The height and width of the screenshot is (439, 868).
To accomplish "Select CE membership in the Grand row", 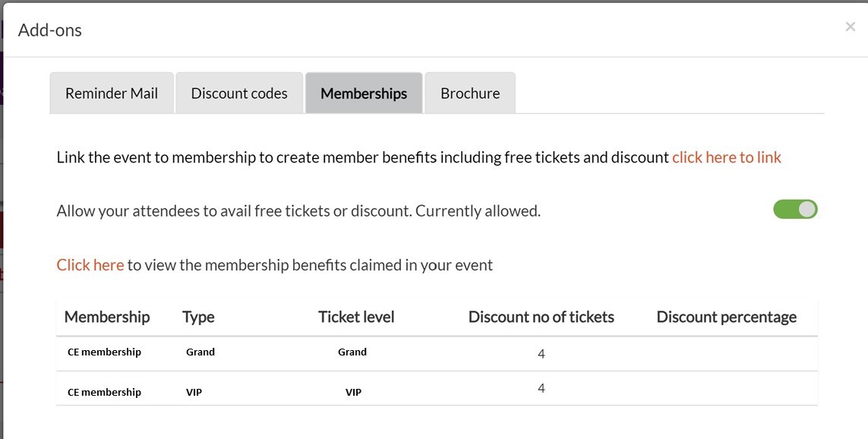I will point(104,352).
